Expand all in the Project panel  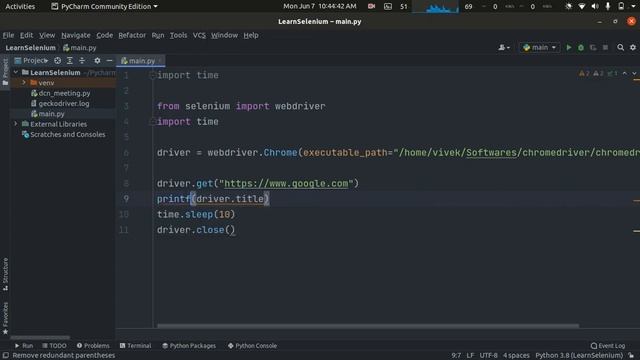point(70,60)
